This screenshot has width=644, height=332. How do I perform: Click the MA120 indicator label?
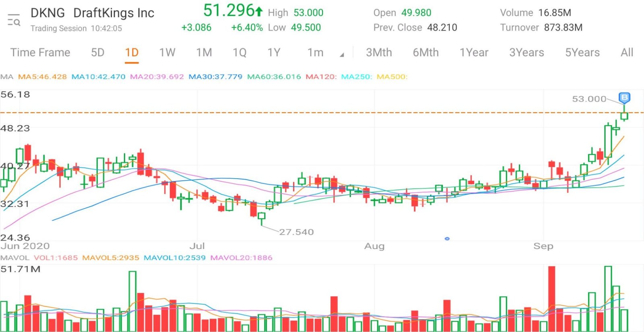321,76
